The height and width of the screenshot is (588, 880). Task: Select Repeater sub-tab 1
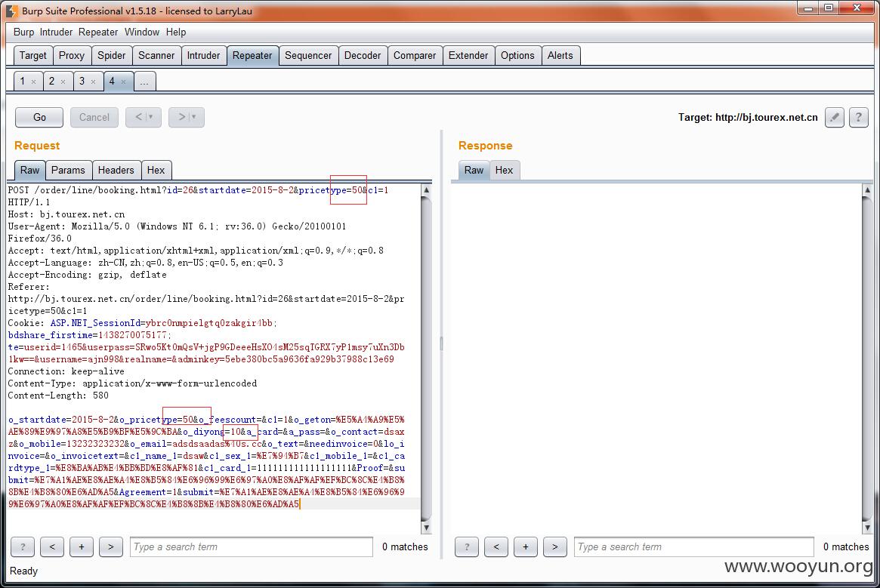(x=23, y=82)
